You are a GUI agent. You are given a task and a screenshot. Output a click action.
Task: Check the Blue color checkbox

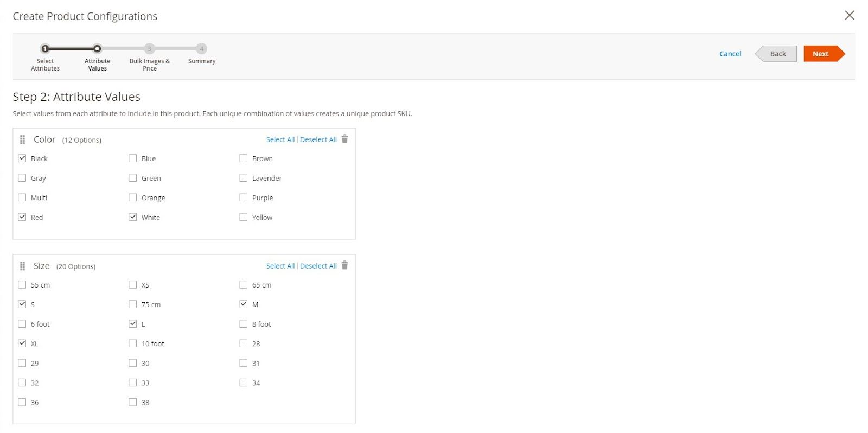tap(133, 158)
